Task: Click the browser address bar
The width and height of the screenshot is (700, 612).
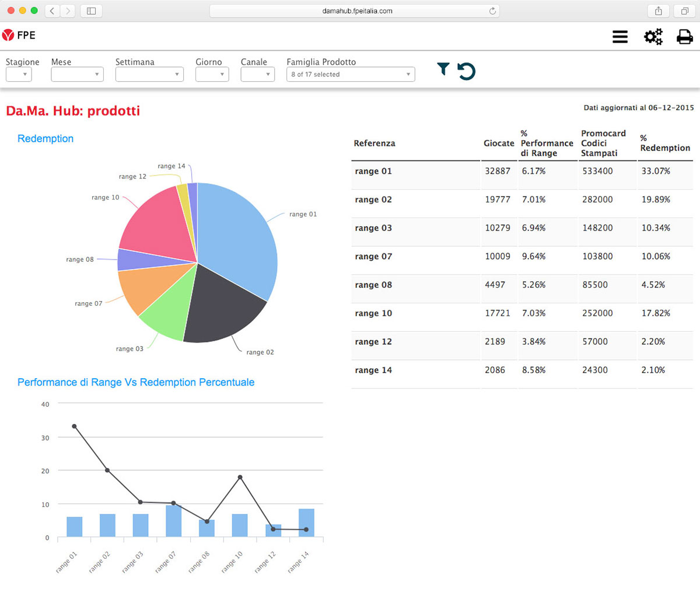Action: pos(354,11)
